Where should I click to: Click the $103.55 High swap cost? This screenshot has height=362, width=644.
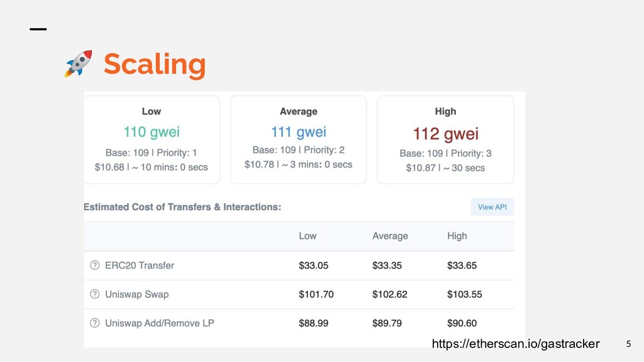tap(465, 294)
